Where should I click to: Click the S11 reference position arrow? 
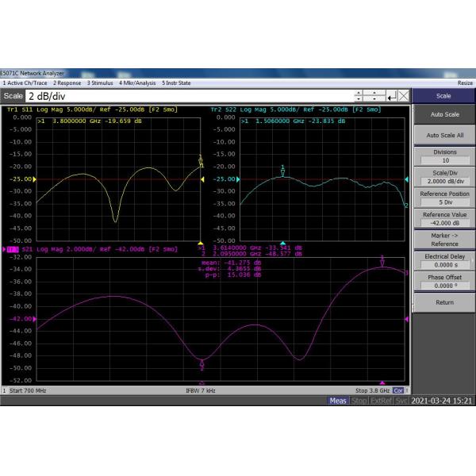click(x=203, y=179)
